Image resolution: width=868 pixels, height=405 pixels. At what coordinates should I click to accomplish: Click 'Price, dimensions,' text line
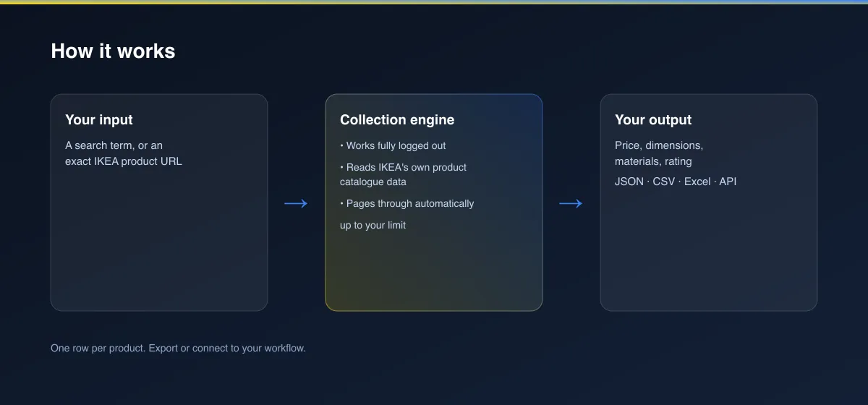[x=659, y=145]
